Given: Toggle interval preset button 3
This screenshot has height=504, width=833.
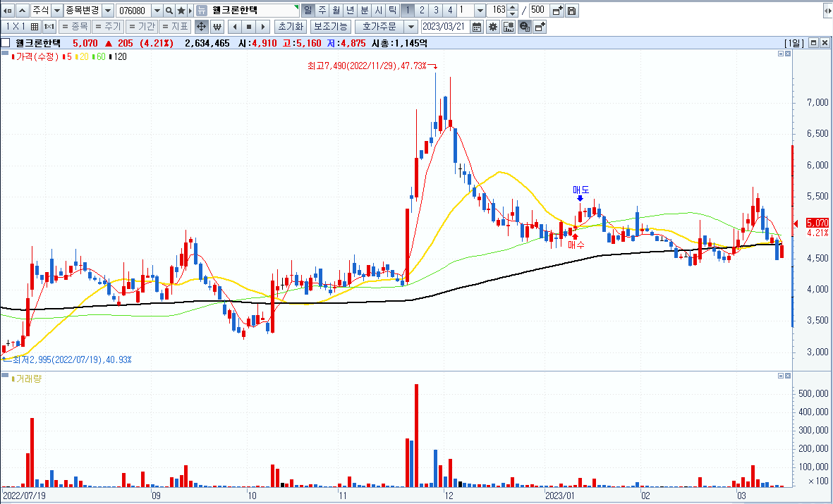Looking at the screenshot, I should point(436,10).
